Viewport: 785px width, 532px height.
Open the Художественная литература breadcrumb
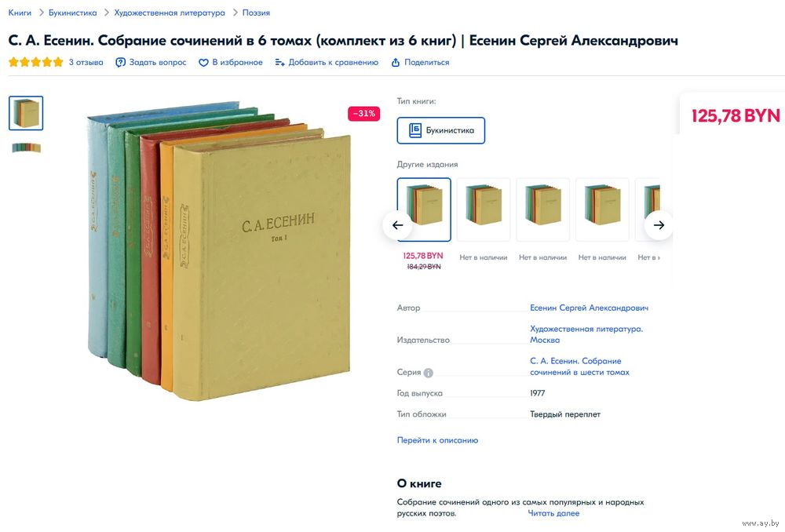pos(170,13)
